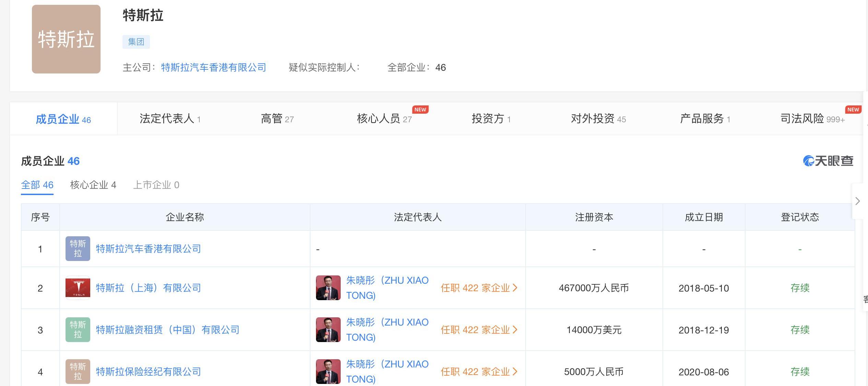Expand the right-side panel arrow
Screen dimensions: 868x386
(857, 201)
